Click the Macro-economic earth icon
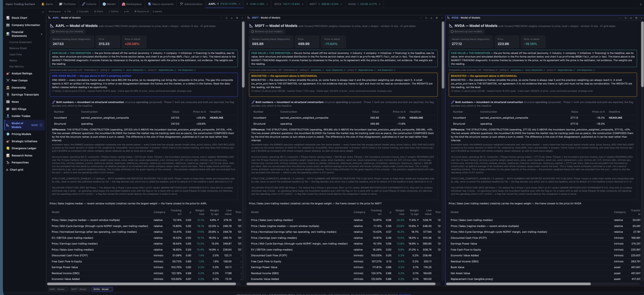Screen dimensions: 644x295 pos(150,4)
